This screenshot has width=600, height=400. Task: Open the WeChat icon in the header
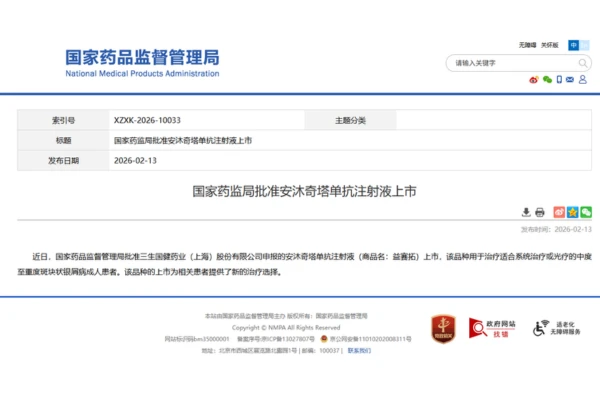coord(547,79)
